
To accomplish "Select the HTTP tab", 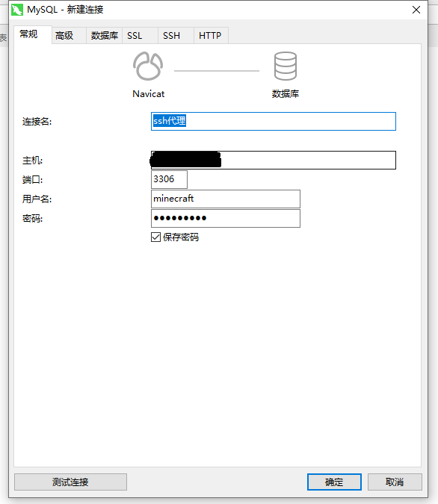I will coord(211,35).
